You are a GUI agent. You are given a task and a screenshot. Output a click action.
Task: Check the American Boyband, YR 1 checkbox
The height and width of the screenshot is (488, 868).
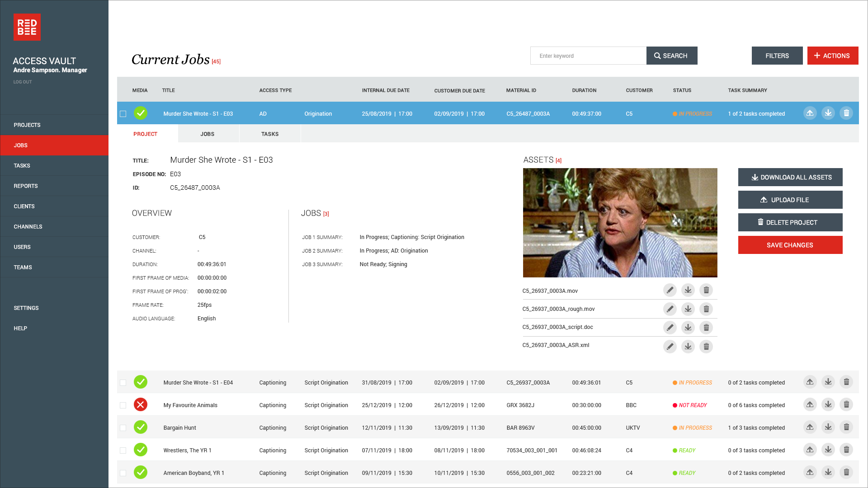coord(123,473)
